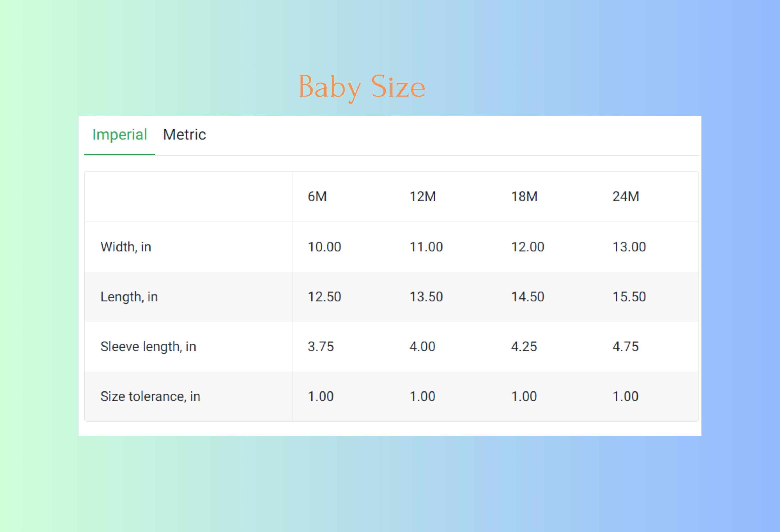Select the 18M column header

pos(524,196)
